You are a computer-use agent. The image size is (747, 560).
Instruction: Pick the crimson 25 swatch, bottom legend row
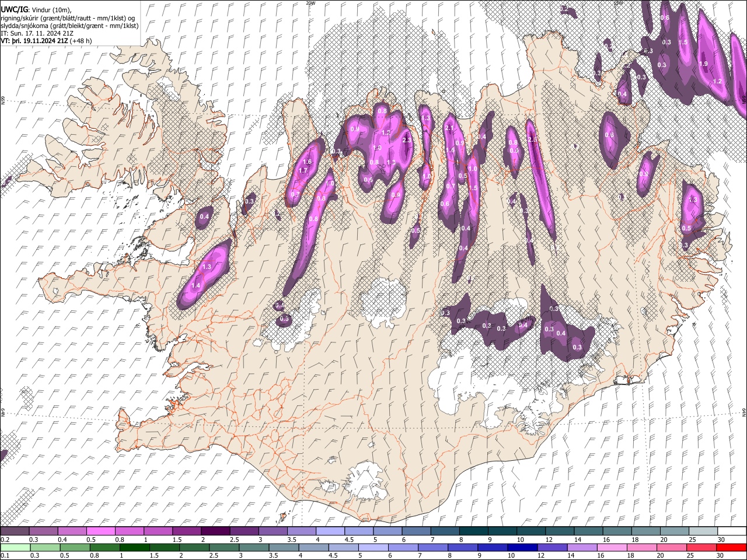click(701, 547)
